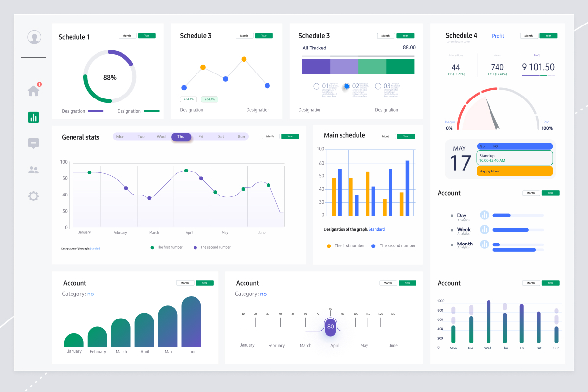Screen dimensions: 588x392
Task: Switch bottom-right Account panel to Month view
Action: pos(531,283)
